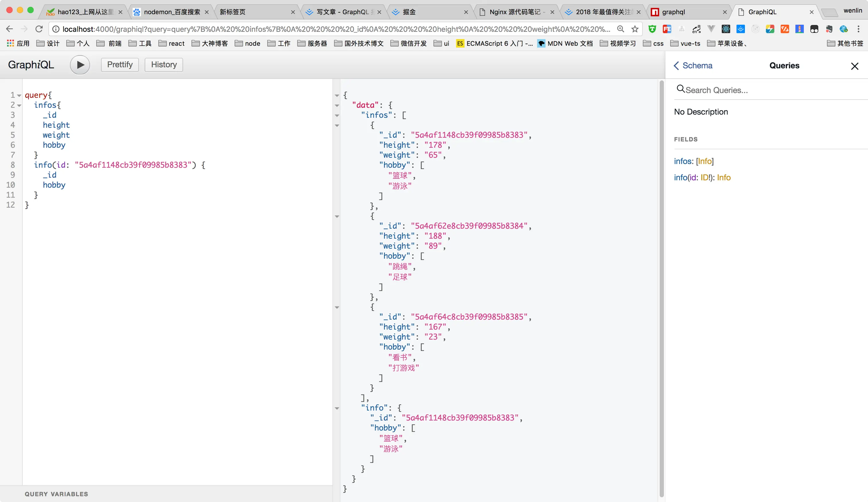The width and height of the screenshot is (868, 502).
Task: Click the address bar URL
Action: 336,29
